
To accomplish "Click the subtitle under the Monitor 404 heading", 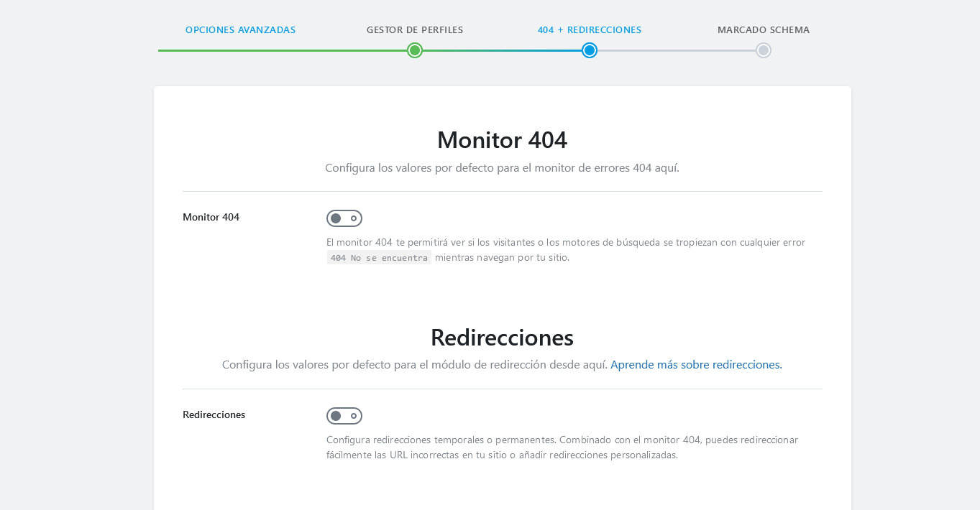I will point(502,168).
